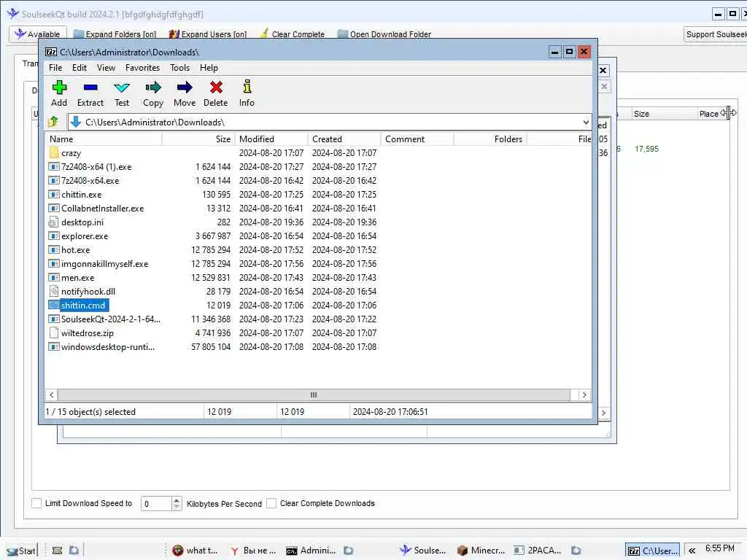Screen dimensions: 747x560
Task: Click the horizontal scrollbar thumb
Action: click(314, 394)
